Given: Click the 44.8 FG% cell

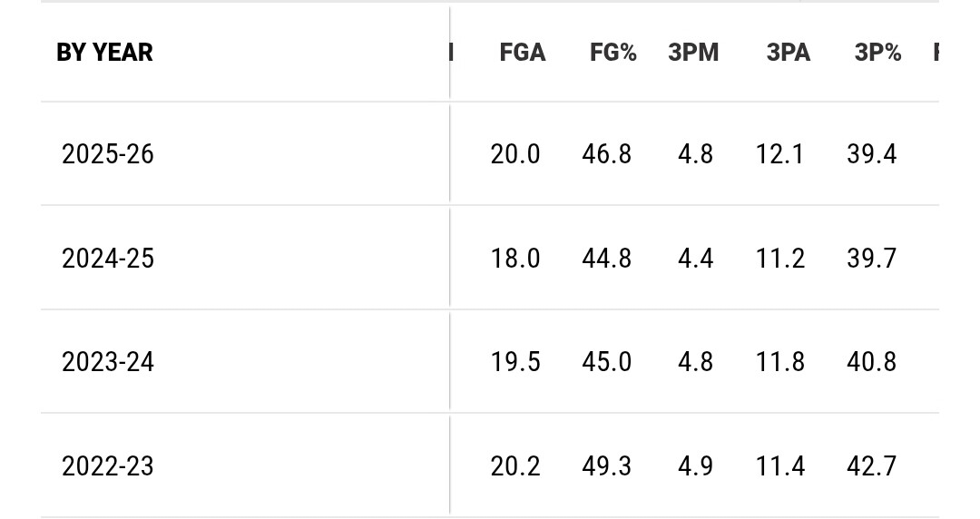Looking at the screenshot, I should click(x=606, y=259).
